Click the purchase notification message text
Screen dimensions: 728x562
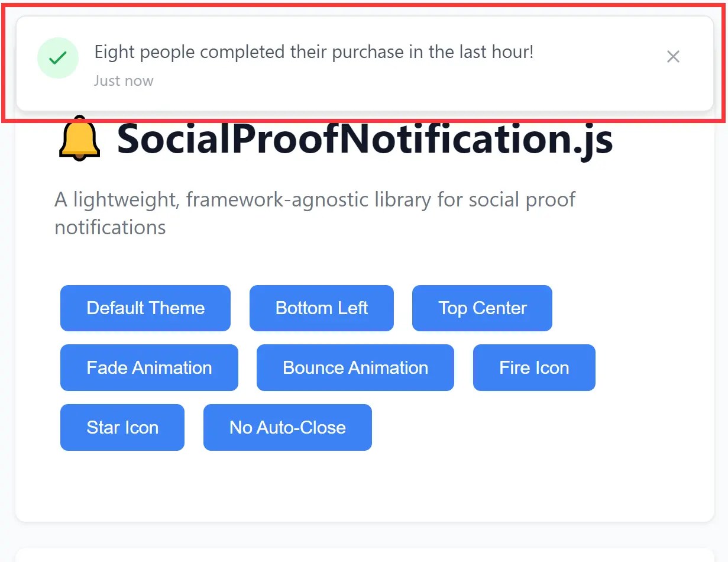pos(315,52)
